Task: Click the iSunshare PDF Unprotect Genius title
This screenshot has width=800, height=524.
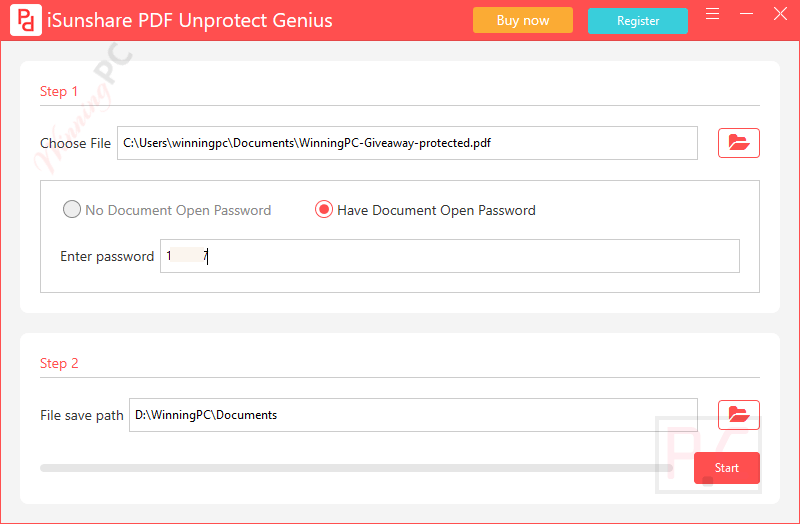Action: pyautogui.click(x=190, y=20)
